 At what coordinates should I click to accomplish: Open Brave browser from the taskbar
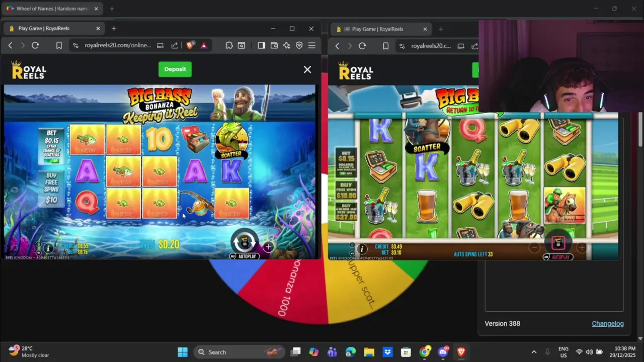click(x=461, y=352)
